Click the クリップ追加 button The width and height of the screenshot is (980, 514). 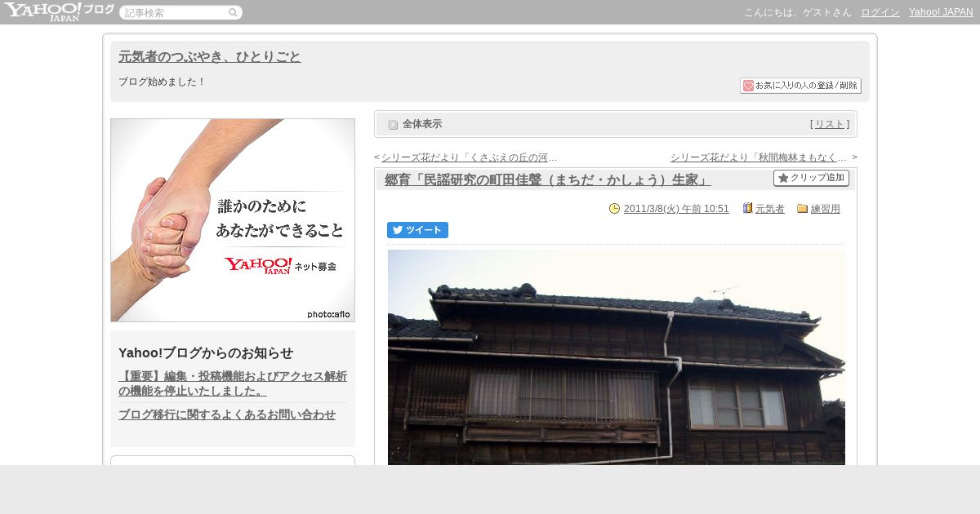pyautogui.click(x=811, y=178)
